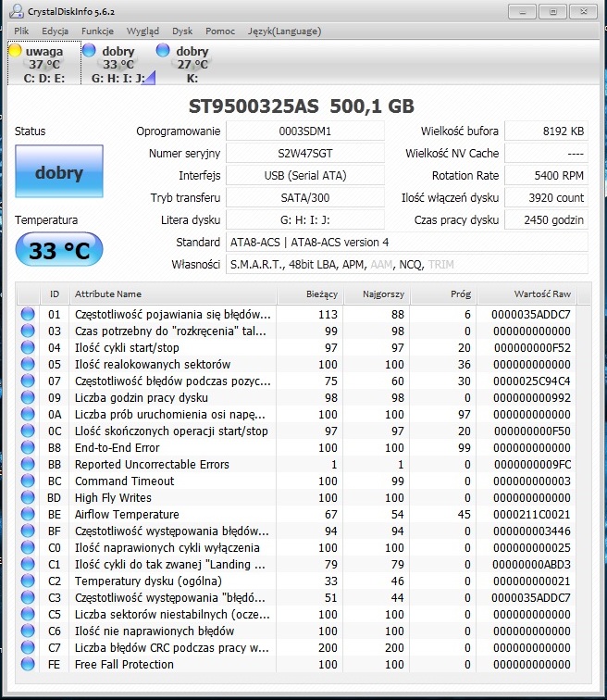The width and height of the screenshot is (607, 700).
Task: Click the status orb of attribute C7
Action: 28,647
